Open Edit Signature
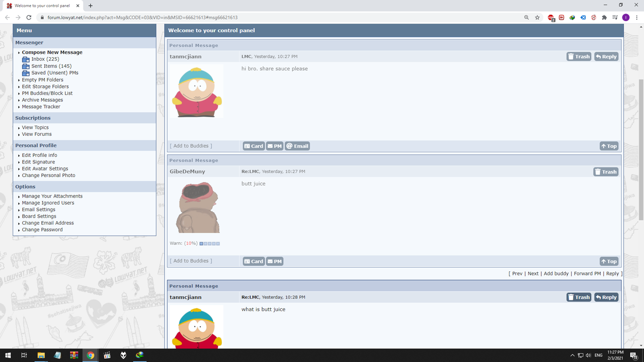The height and width of the screenshot is (362, 644). pyautogui.click(x=39, y=162)
